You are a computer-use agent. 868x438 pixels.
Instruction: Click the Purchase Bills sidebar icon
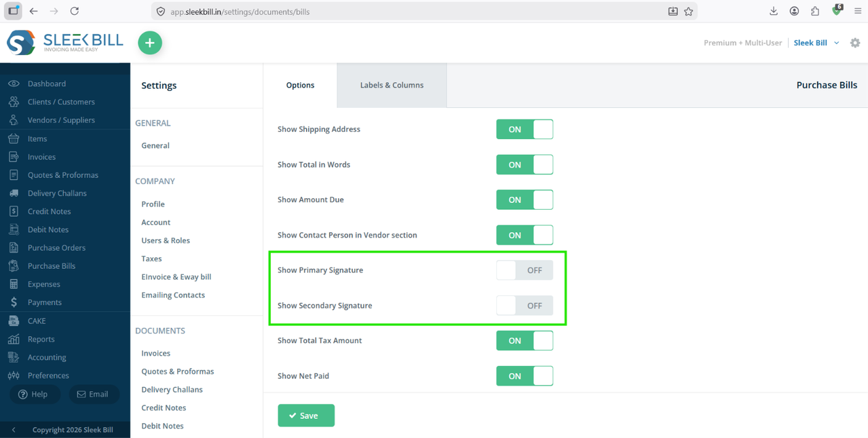pyautogui.click(x=14, y=266)
